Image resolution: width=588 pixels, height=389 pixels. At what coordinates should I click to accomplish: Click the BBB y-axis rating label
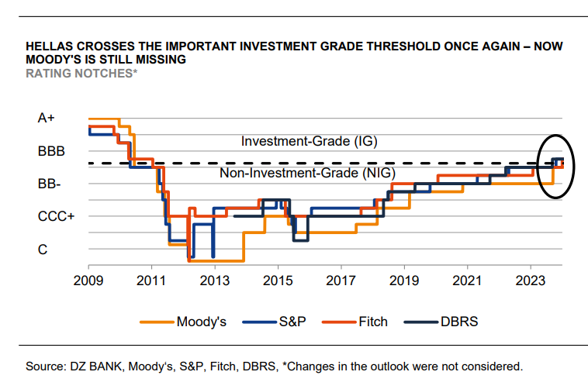[x=51, y=152]
